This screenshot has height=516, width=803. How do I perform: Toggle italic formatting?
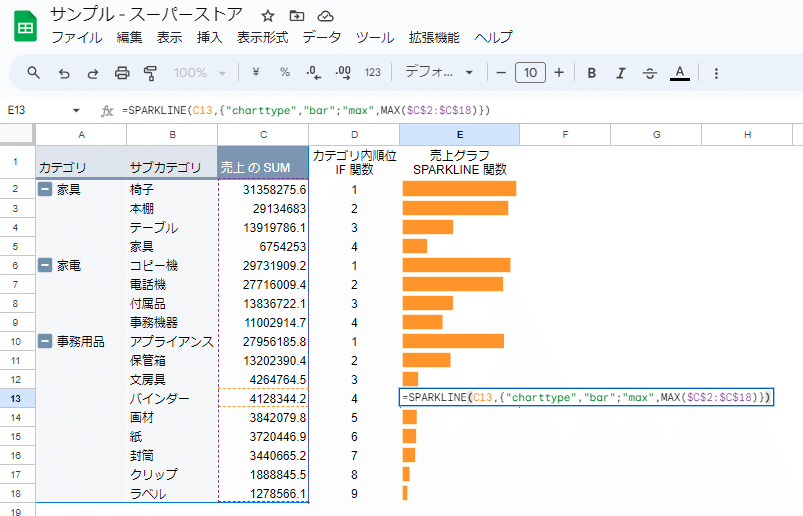click(621, 73)
